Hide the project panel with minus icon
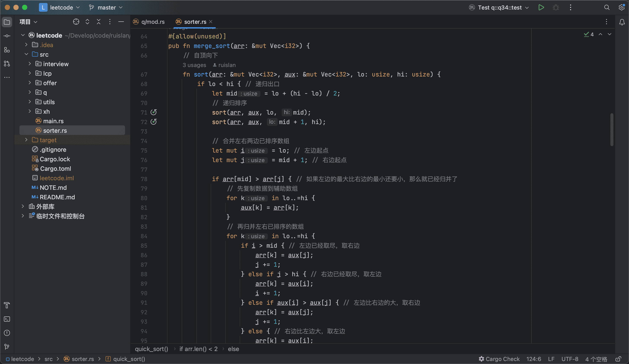Image resolution: width=629 pixels, height=364 pixels. point(121,22)
